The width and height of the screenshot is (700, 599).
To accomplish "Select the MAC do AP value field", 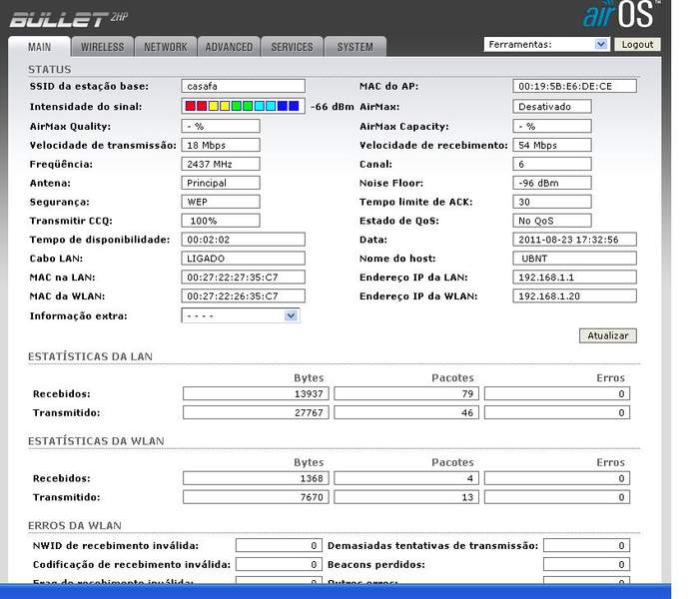I will pos(575,87).
